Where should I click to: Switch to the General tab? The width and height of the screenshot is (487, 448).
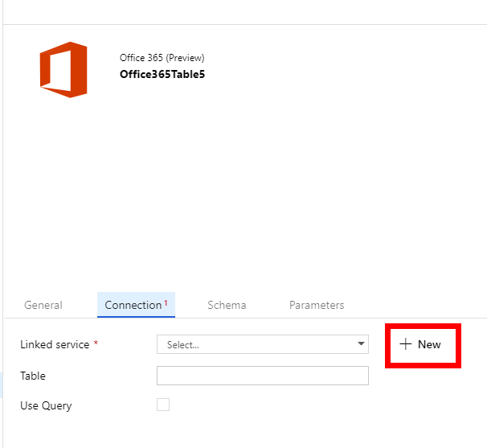[43, 306]
